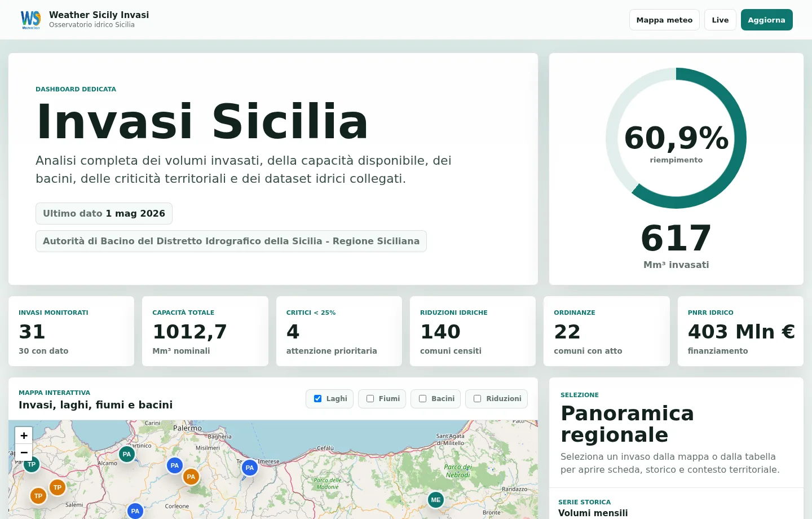This screenshot has height=519, width=812.
Task: Select the blue PA marker near Corleone
Action: coord(135,511)
